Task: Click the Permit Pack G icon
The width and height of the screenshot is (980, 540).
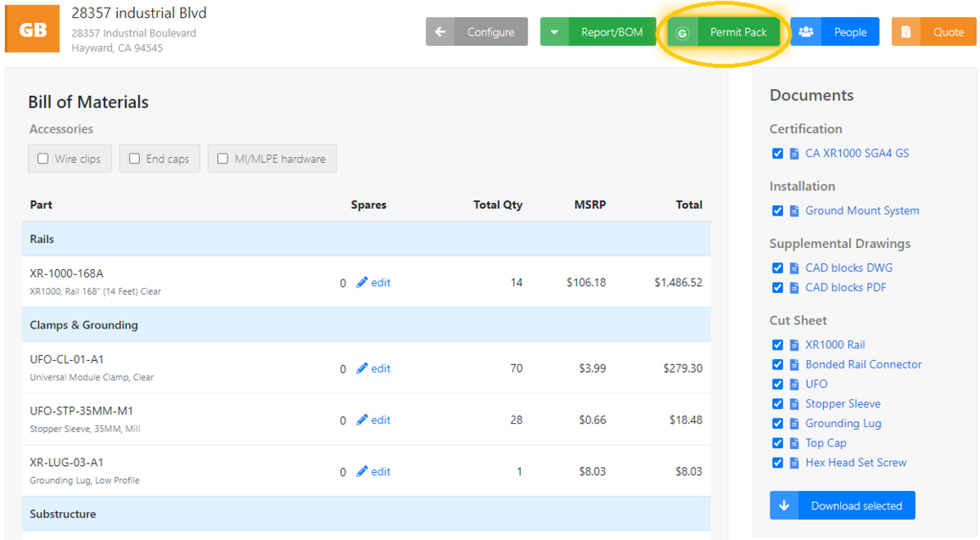Action: 682,33
